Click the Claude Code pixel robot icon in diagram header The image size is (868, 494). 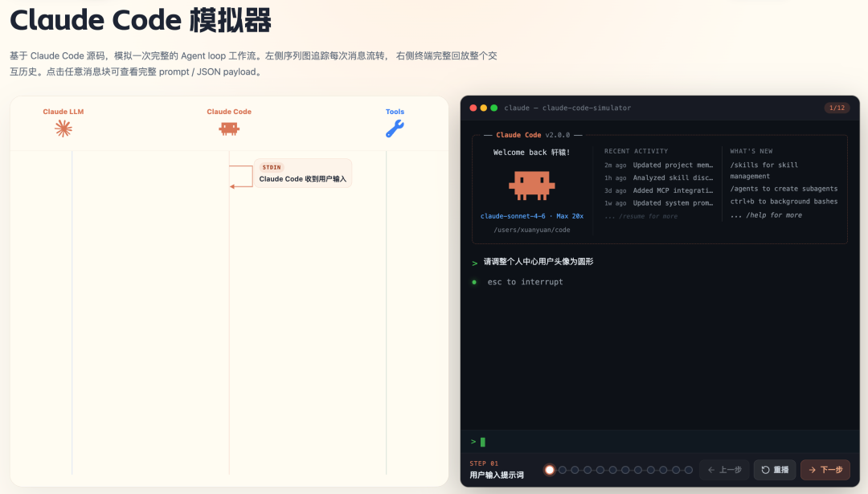click(x=229, y=129)
